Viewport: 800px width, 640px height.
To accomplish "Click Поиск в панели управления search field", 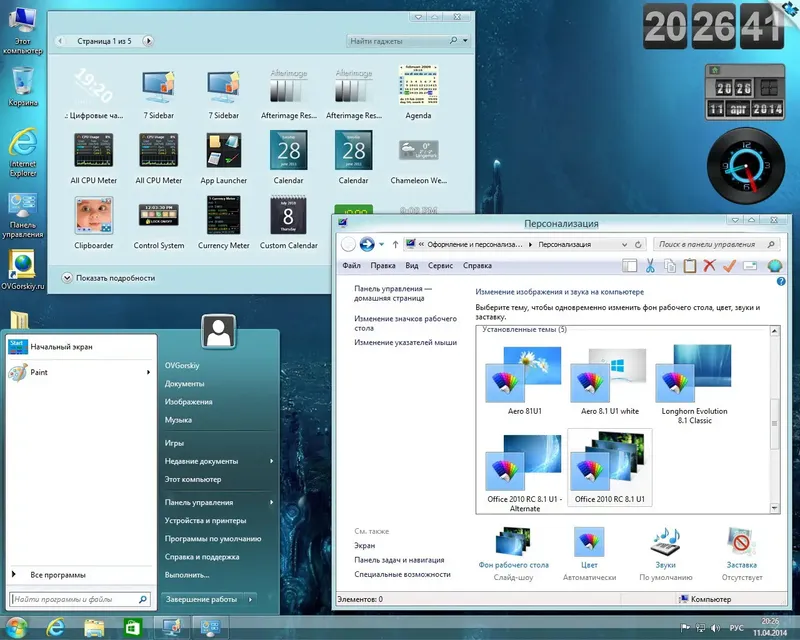I will pos(716,244).
